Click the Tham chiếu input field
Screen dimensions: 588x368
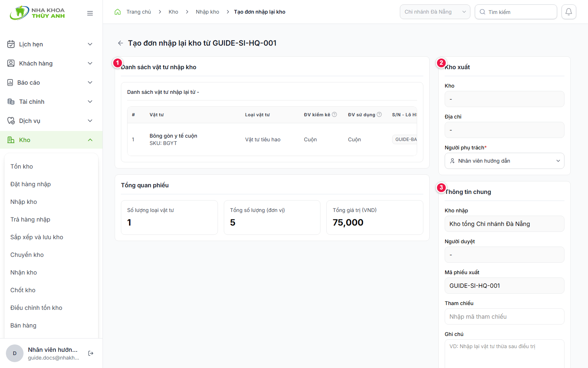(504, 316)
